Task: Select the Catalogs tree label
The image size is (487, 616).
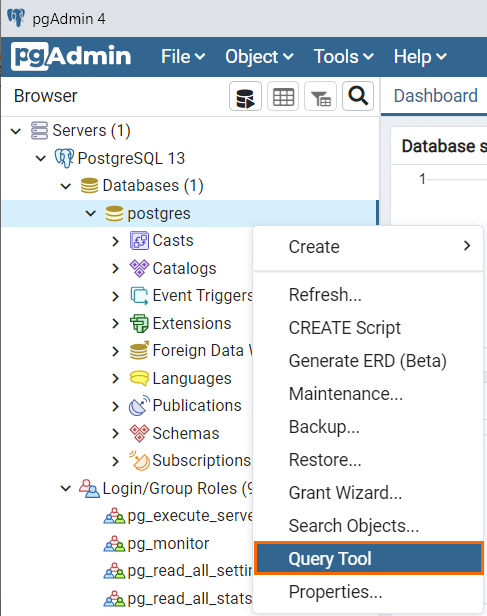Action: click(x=184, y=269)
